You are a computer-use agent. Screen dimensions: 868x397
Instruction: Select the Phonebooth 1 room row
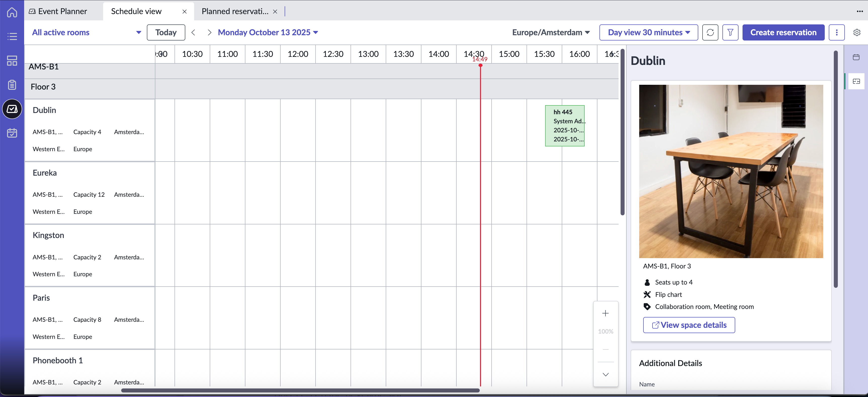90,368
